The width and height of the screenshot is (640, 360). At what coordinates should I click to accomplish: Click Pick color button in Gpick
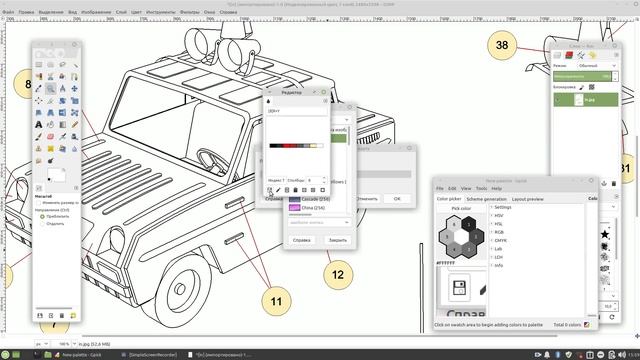[461, 209]
